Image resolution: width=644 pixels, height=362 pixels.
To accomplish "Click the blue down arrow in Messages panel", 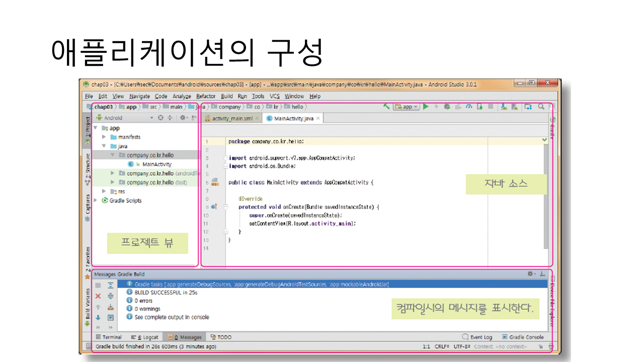I will pos(98,317).
